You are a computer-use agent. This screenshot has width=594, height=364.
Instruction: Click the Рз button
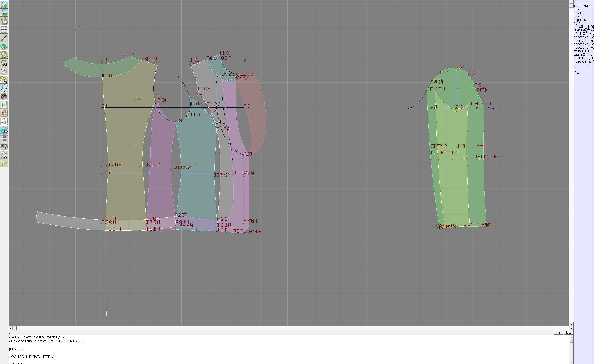point(558,332)
